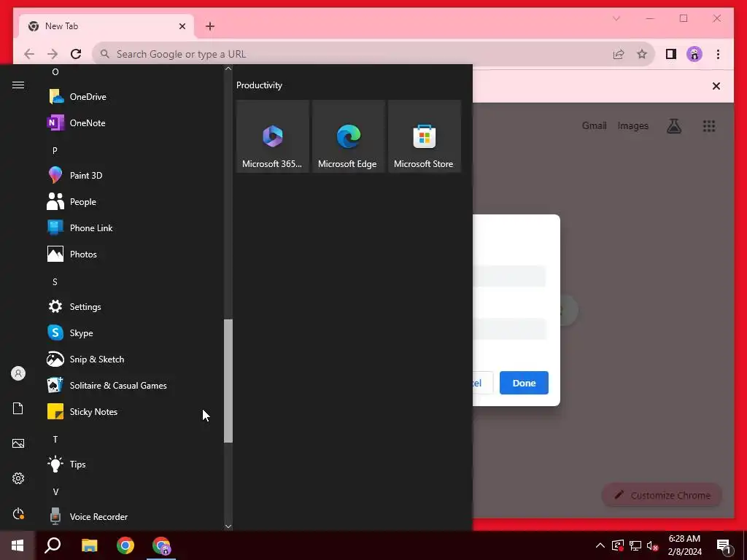Click the app list scroll up arrow
Screen dimensions: 747x560
click(228, 69)
